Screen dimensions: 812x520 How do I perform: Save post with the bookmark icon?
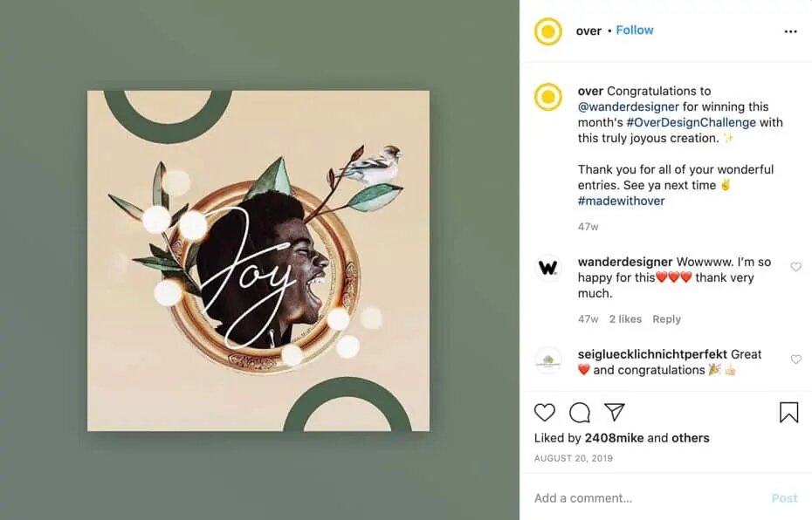pos(788,413)
